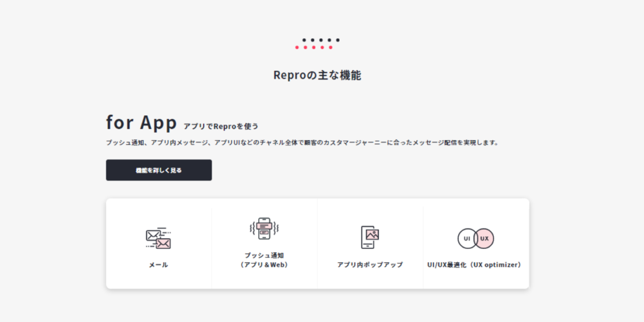Select the UI/UX overlapping circles icon
The width and height of the screenshot is (644, 322).
pyautogui.click(x=475, y=238)
